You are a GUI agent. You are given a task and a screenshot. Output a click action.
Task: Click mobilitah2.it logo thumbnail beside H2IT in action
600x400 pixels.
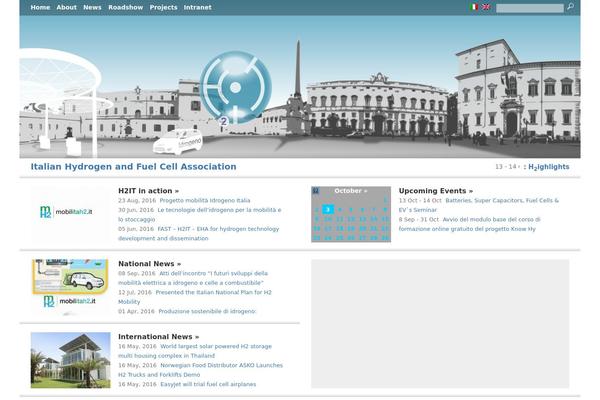tap(70, 214)
